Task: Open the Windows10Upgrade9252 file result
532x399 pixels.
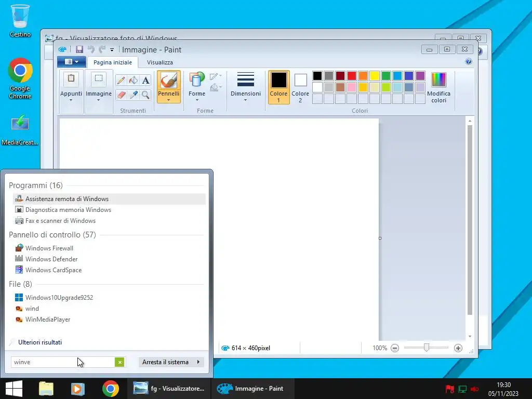Action: point(109,298)
